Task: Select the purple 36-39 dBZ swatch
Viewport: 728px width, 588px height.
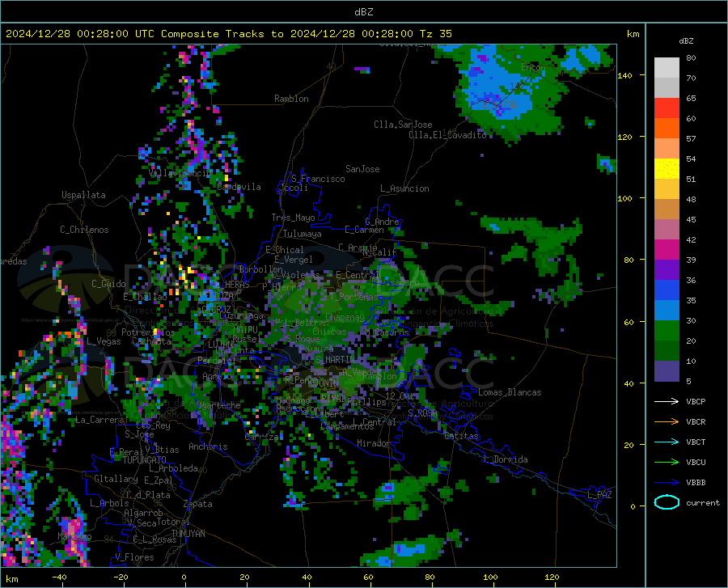Action: (667, 270)
